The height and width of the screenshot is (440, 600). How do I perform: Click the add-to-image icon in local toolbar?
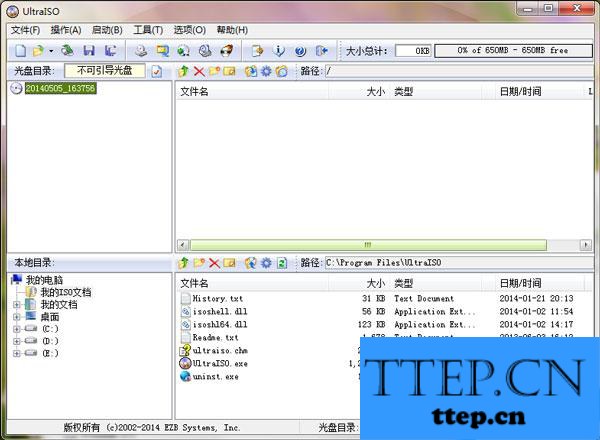[251, 263]
